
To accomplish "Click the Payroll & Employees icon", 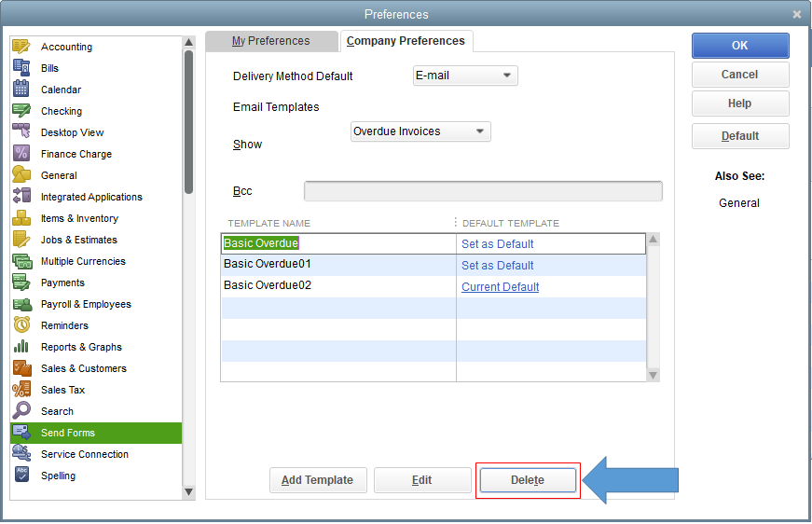I will (21, 304).
